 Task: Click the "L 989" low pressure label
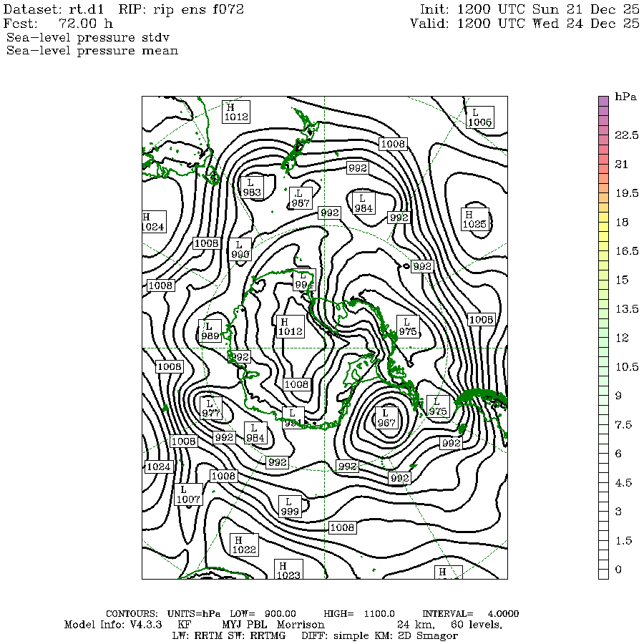point(210,331)
